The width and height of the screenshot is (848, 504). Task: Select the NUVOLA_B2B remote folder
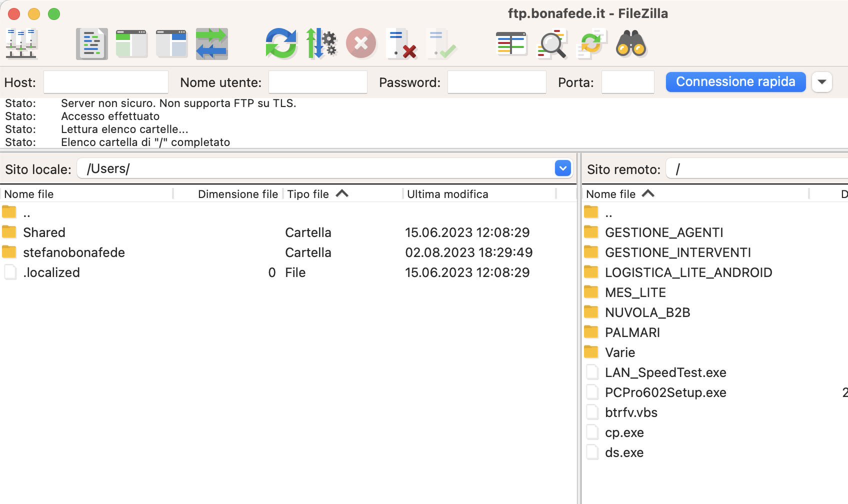click(715, 312)
